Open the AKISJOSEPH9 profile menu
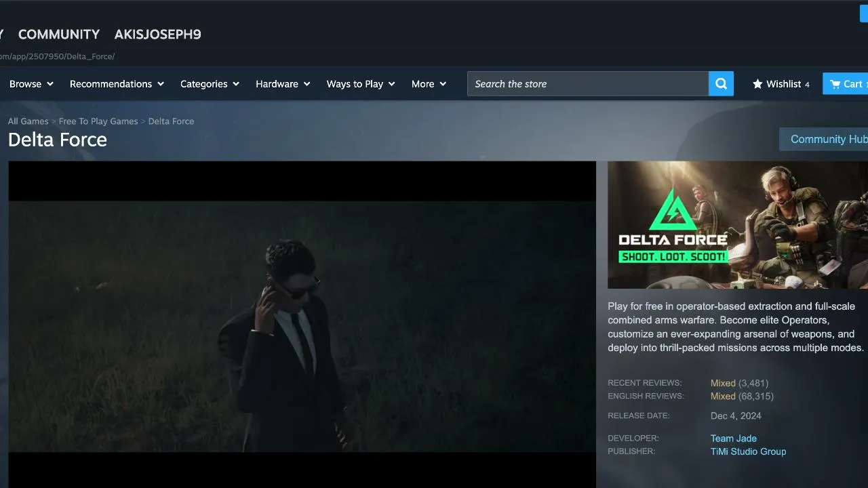The width and height of the screenshot is (868, 488). (x=158, y=35)
